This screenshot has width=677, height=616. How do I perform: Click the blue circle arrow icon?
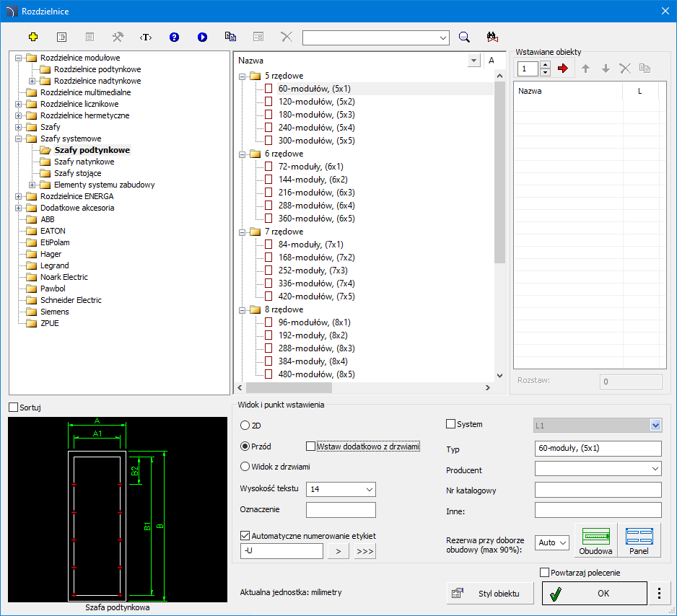click(202, 37)
